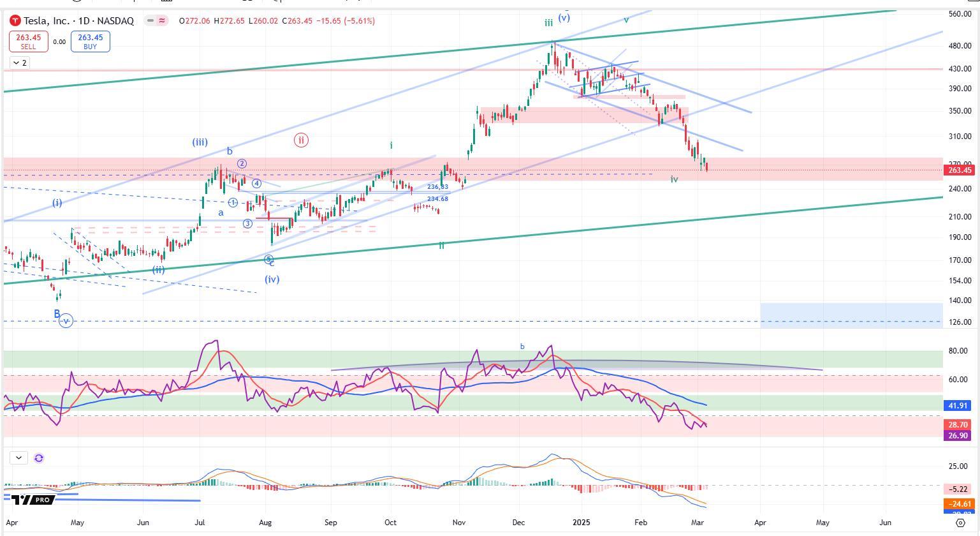Click the SELL 263.45 button
The width and height of the screenshot is (980, 536).
[x=28, y=41]
